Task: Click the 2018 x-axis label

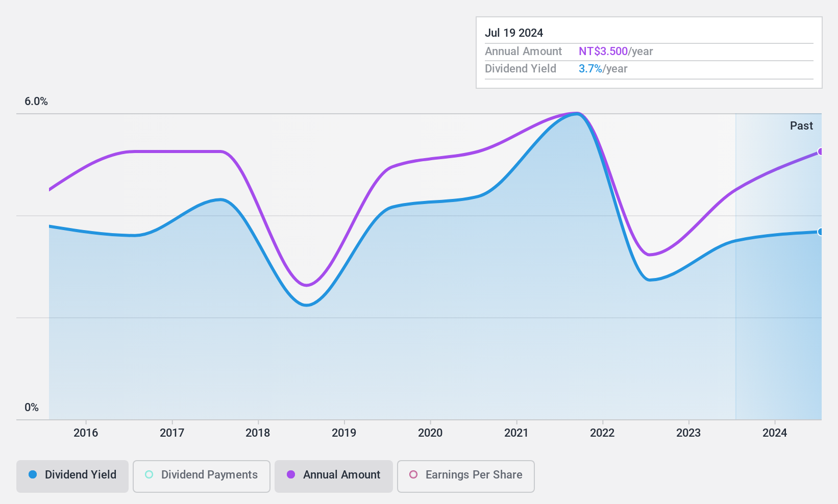Action: 258,433
